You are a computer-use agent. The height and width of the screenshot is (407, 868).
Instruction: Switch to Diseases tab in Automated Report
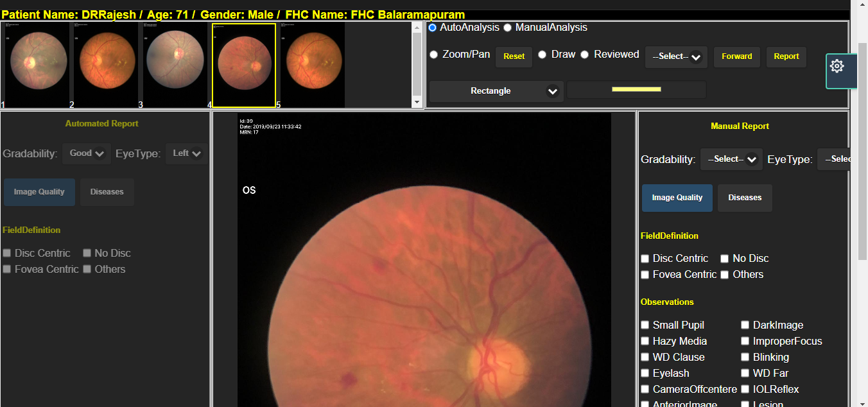click(107, 192)
